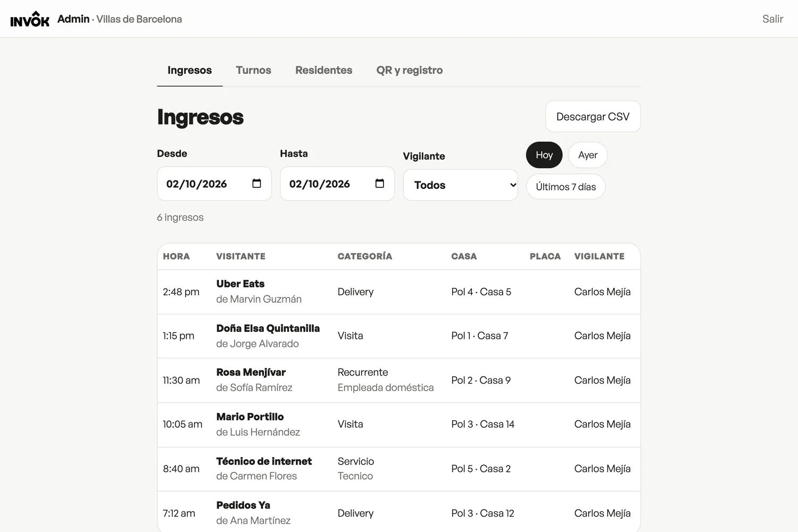Click the Pol 3 · Casa 14 cell
This screenshot has width=798, height=532.
pos(483,424)
